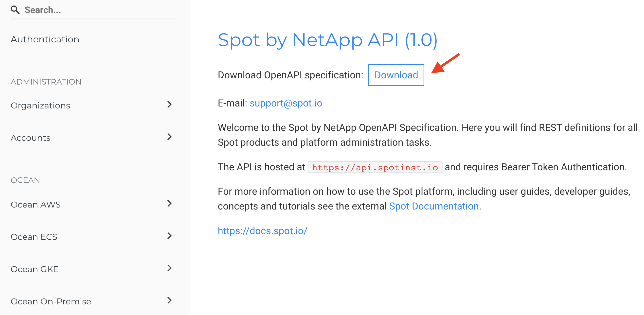This screenshot has width=644, height=315.
Task: Select the Accounts sidebar item
Action: 31,138
